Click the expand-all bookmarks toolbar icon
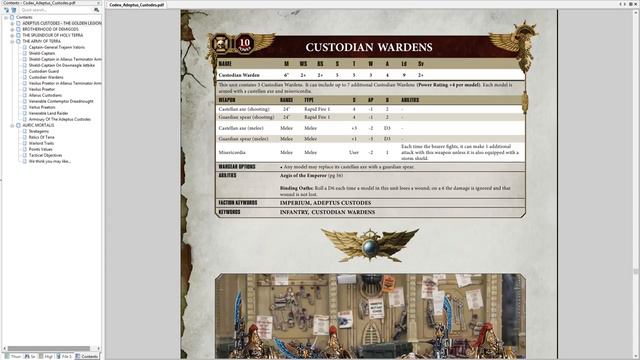Image resolution: width=640 pixels, height=360 pixels. pos(7,10)
